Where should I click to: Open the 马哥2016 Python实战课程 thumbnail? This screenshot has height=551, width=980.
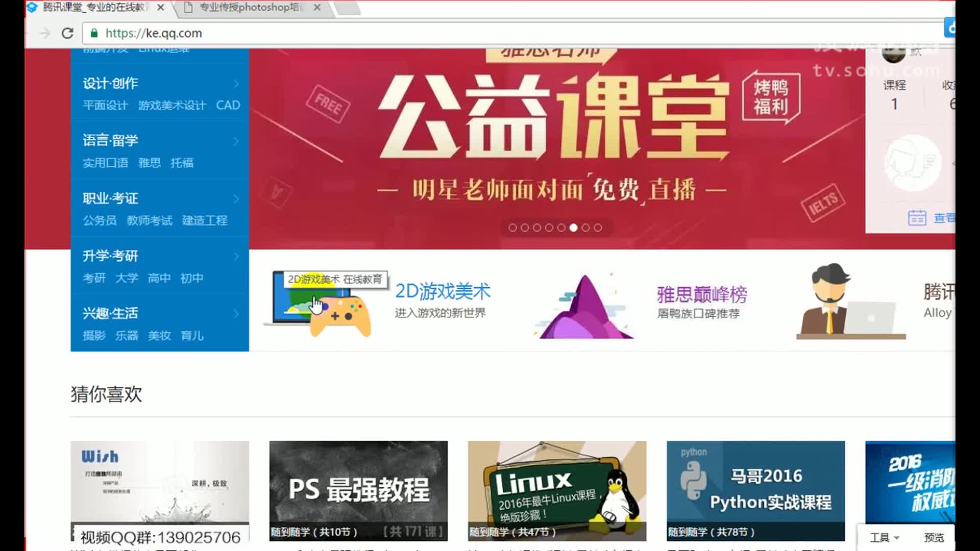click(755, 491)
